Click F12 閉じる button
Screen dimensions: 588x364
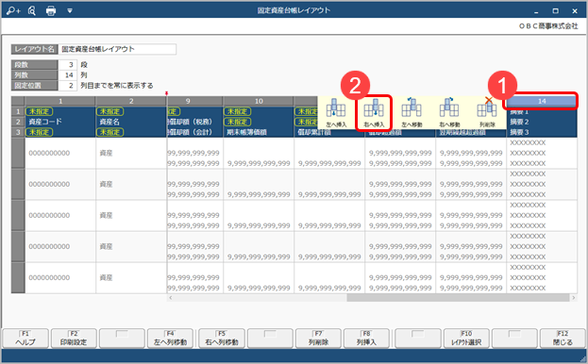click(563, 339)
